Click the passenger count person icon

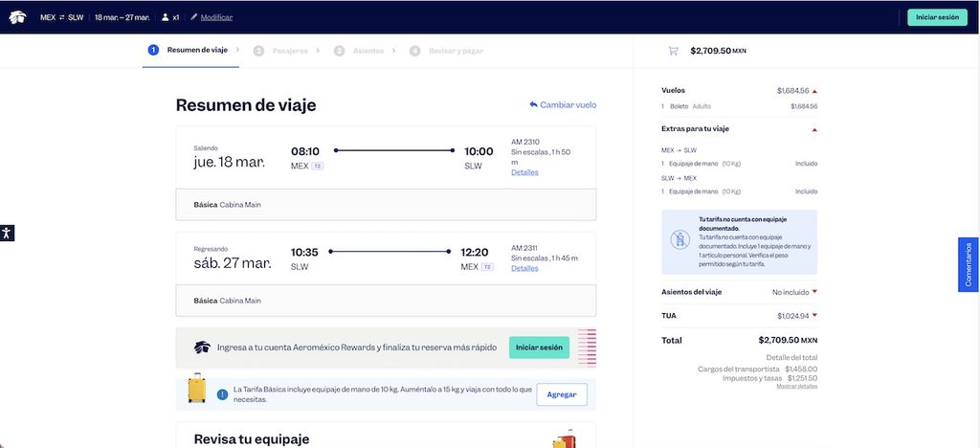click(x=165, y=17)
